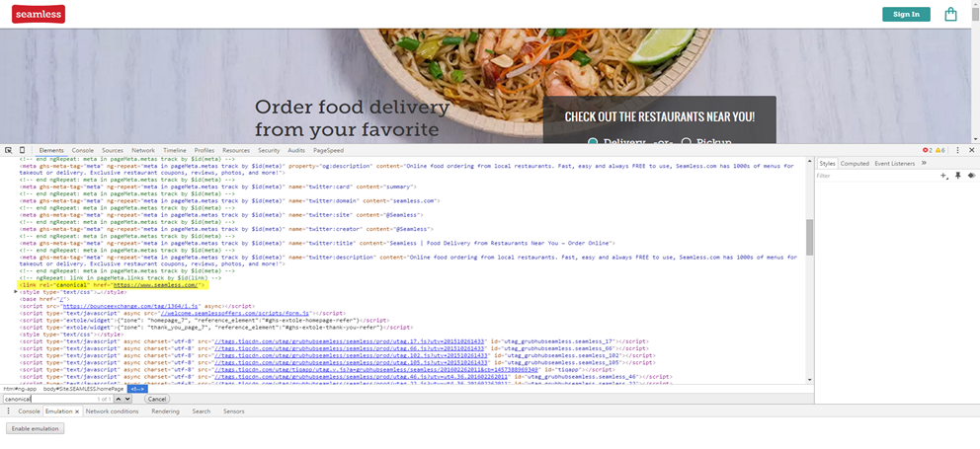Viewport: 980px width, 449px height.
Task: Open the Sources tab
Action: [113, 151]
